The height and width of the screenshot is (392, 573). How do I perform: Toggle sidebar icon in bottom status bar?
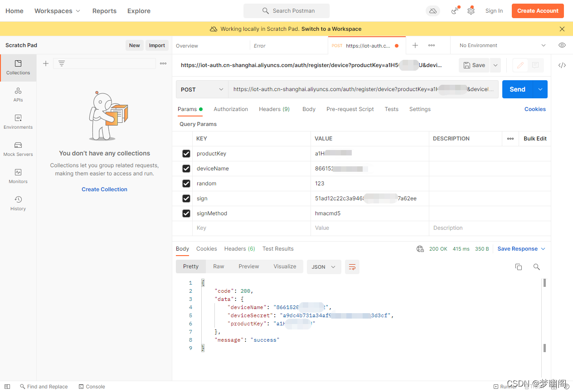7,387
